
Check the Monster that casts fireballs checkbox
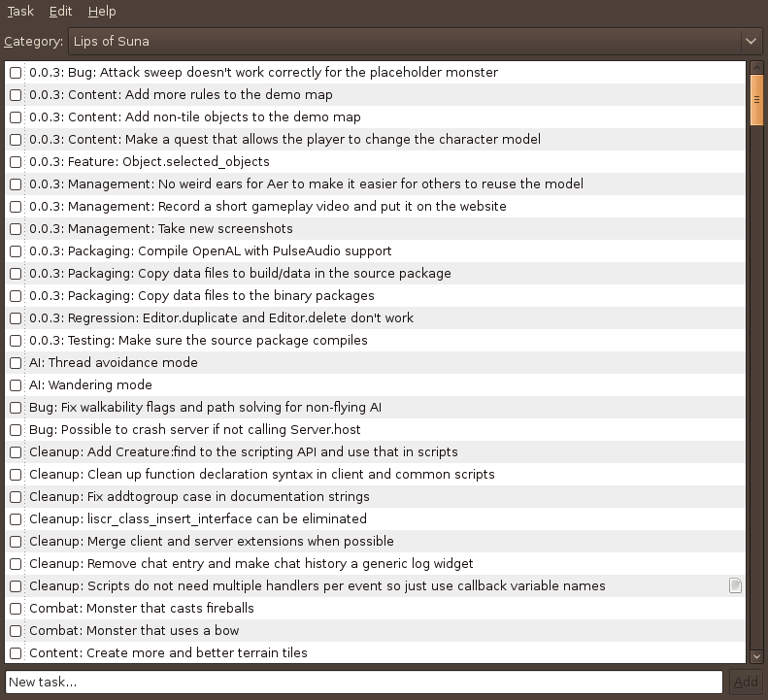(x=16, y=609)
